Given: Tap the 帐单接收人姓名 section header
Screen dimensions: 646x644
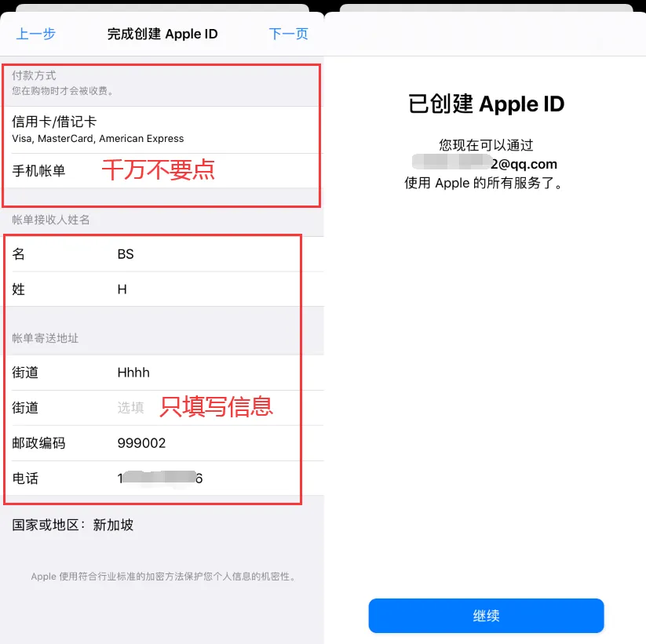Looking at the screenshot, I should pyautogui.click(x=51, y=220).
